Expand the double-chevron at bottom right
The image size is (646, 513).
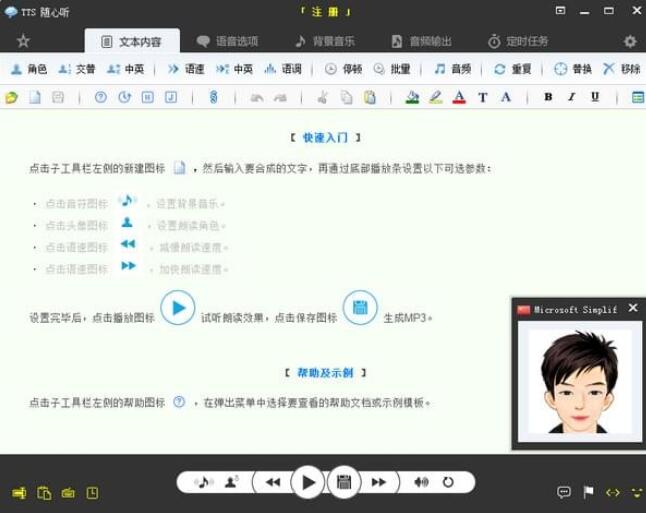[636, 493]
